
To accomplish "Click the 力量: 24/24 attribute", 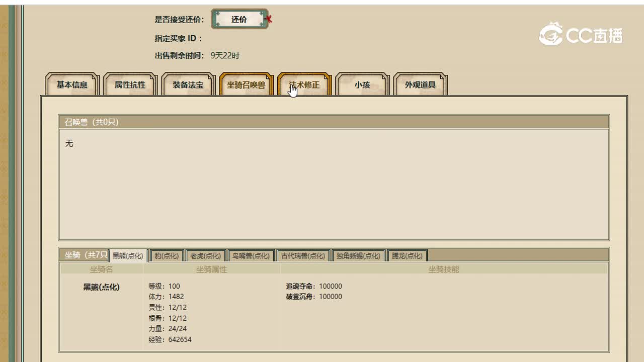I will pos(168,329).
